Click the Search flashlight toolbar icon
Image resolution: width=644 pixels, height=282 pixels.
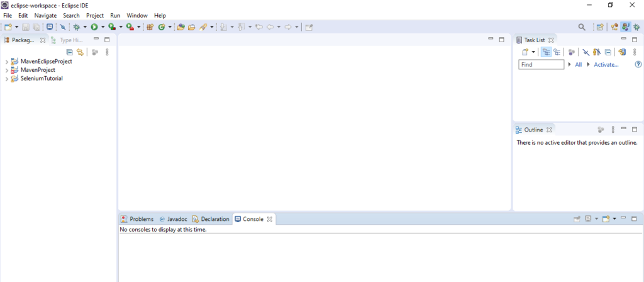(x=203, y=27)
